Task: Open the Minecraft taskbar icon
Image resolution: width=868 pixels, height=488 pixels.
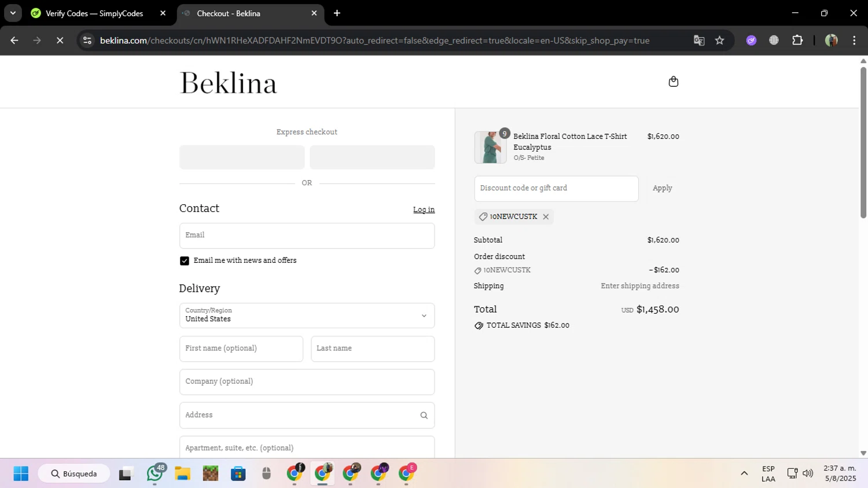Action: 210,474
